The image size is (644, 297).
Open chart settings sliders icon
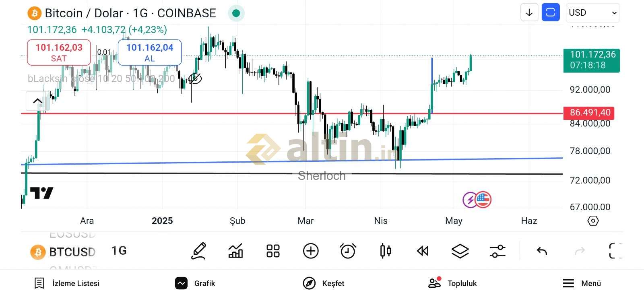(x=497, y=251)
